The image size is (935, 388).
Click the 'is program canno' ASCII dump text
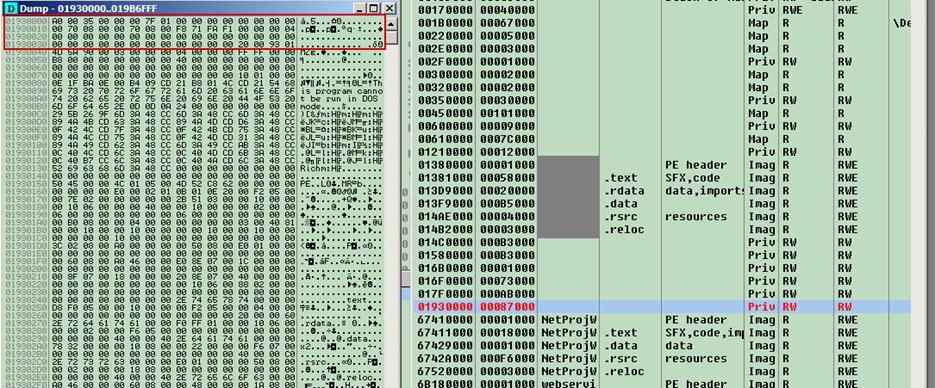(x=340, y=91)
